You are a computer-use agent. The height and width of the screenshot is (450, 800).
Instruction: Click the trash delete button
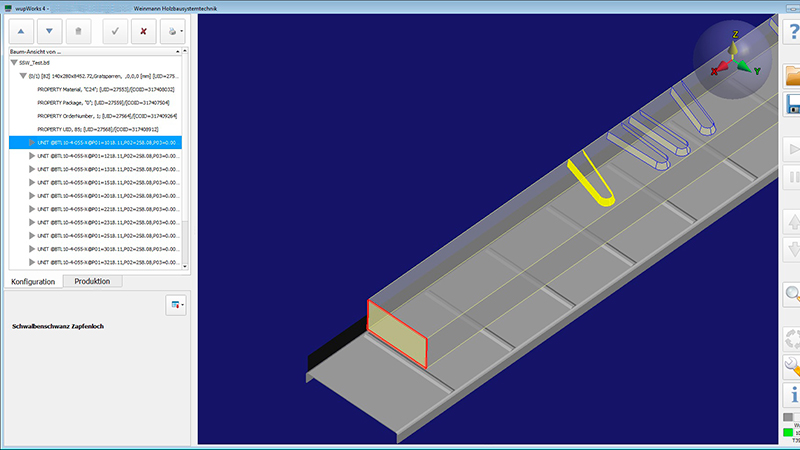point(79,32)
